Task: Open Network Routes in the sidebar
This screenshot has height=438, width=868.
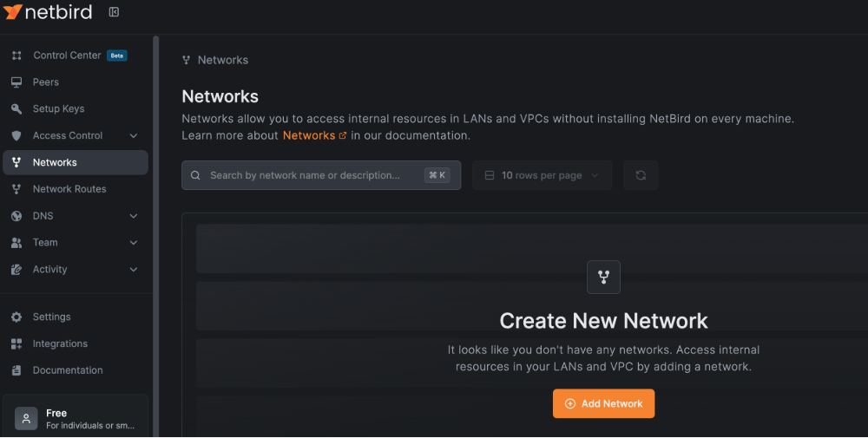Action: 69,189
